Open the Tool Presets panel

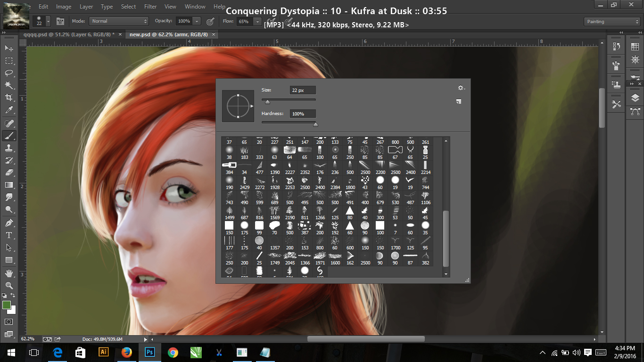point(616,104)
